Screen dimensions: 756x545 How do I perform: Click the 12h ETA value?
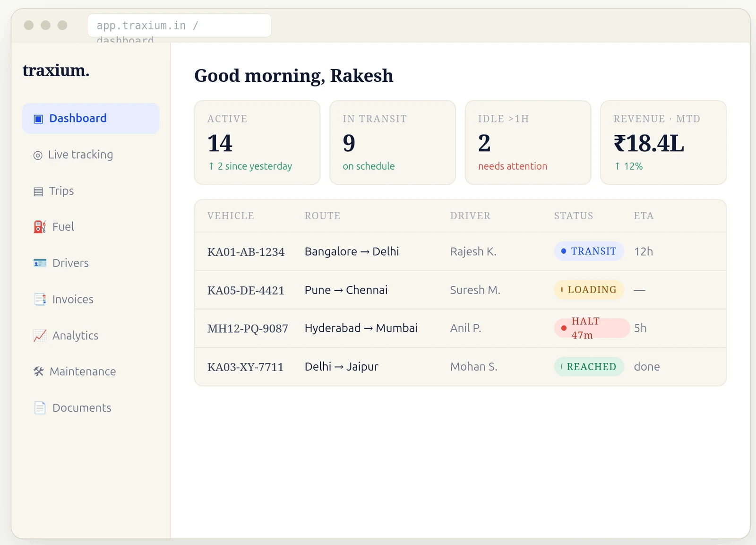644,251
